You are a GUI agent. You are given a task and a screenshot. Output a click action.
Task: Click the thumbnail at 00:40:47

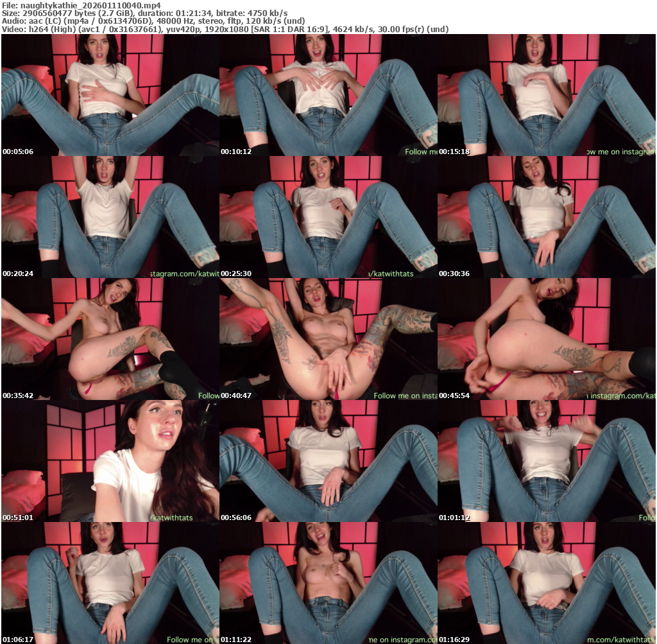[x=328, y=339]
